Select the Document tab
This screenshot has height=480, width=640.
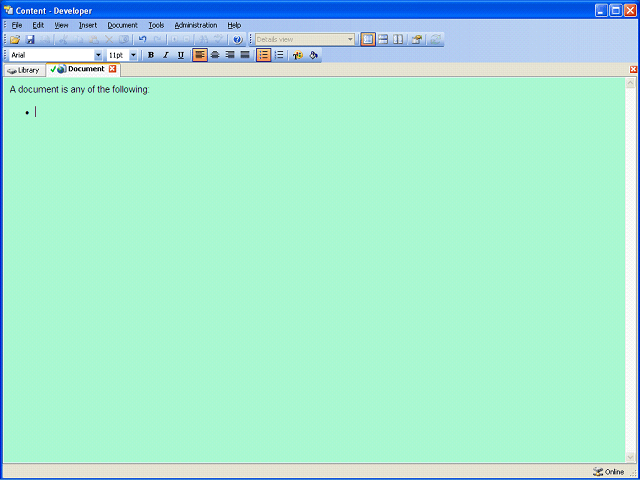(x=84, y=69)
